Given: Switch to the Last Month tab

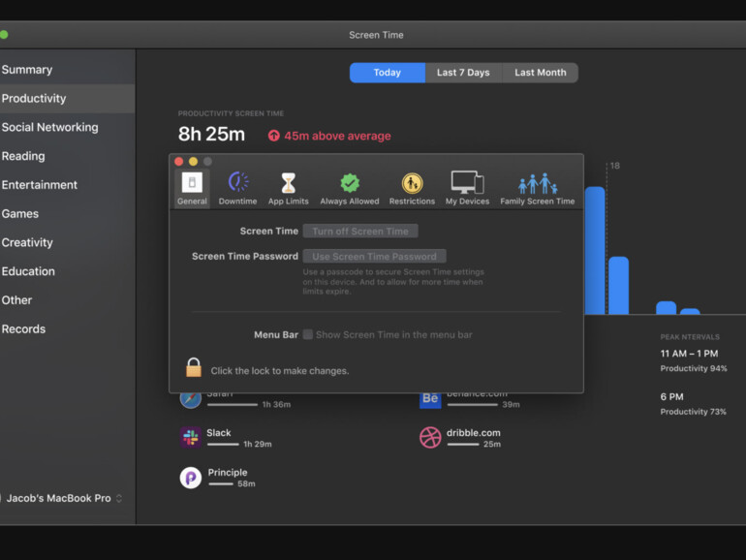Looking at the screenshot, I should point(540,73).
